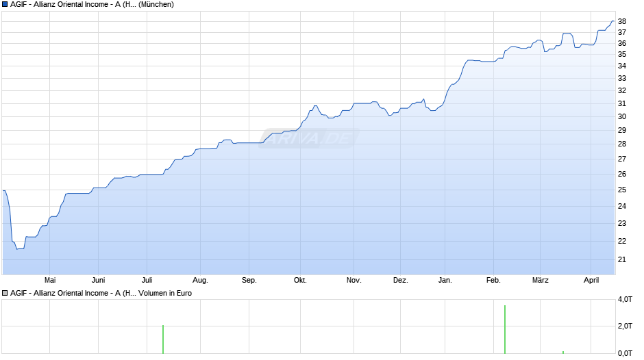644x360 pixels.
Task: Click the price axis value 28
Action: click(x=622, y=144)
